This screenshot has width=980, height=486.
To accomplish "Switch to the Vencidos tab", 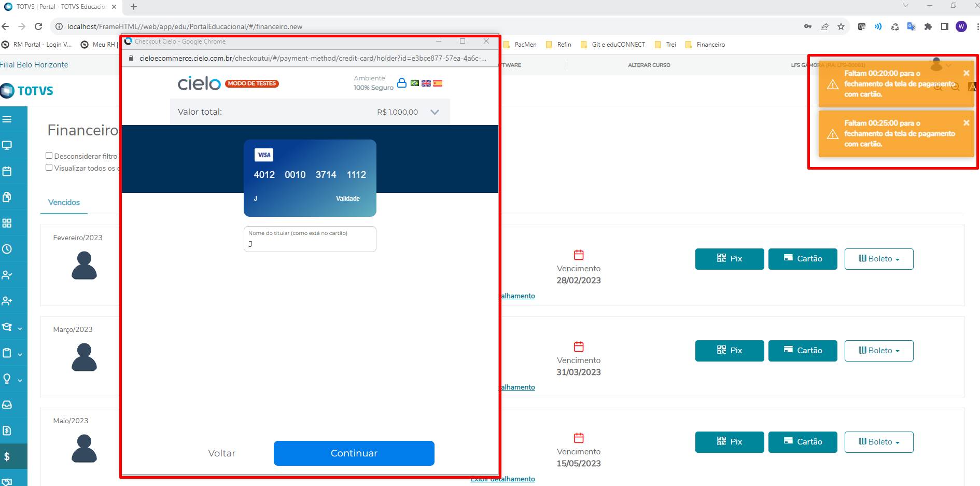I will point(64,202).
